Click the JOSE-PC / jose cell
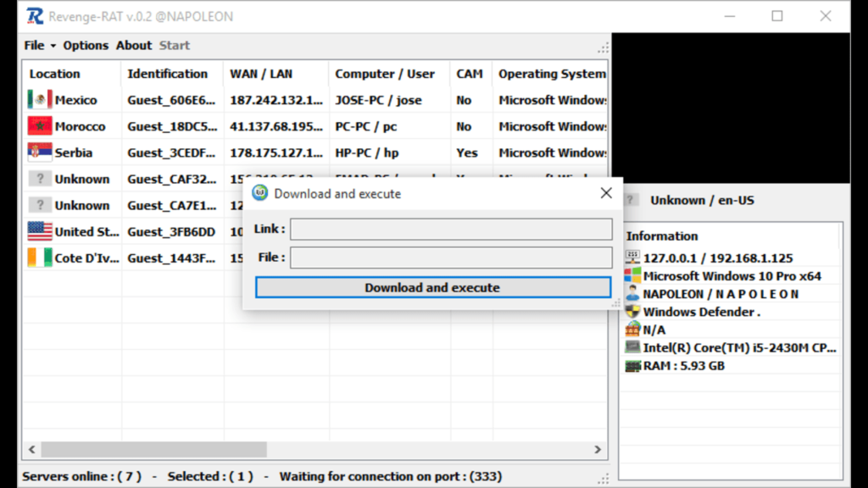The width and height of the screenshot is (868, 488). pyautogui.click(x=378, y=100)
